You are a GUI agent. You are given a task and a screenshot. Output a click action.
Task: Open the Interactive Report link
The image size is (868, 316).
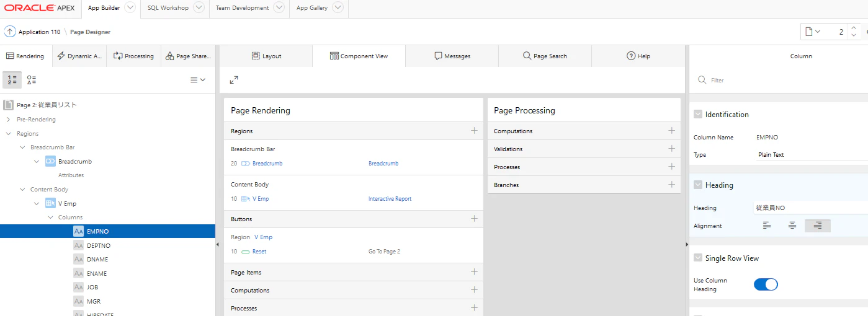point(390,198)
